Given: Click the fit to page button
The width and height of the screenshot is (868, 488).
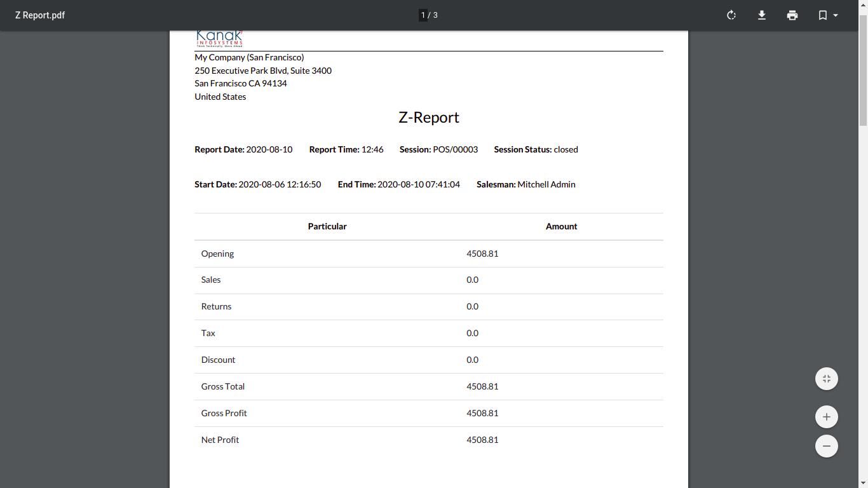Looking at the screenshot, I should 827,379.
